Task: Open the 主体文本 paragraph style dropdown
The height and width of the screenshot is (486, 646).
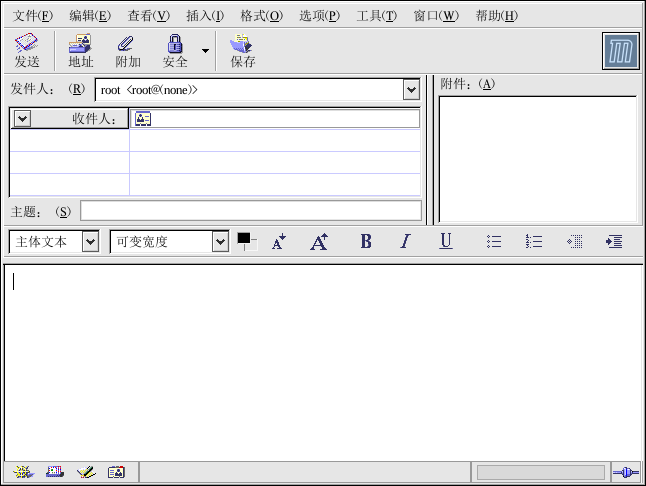Action: click(90, 242)
